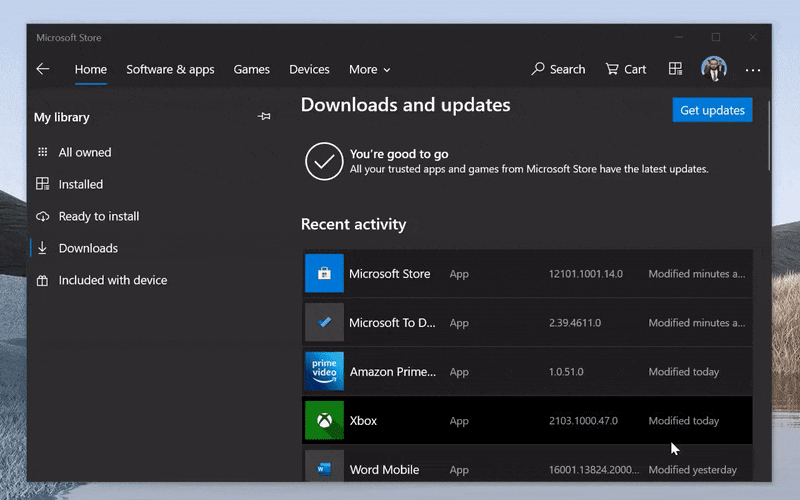Click the You're good to go checkmark icon
The height and width of the screenshot is (500, 800).
324,161
